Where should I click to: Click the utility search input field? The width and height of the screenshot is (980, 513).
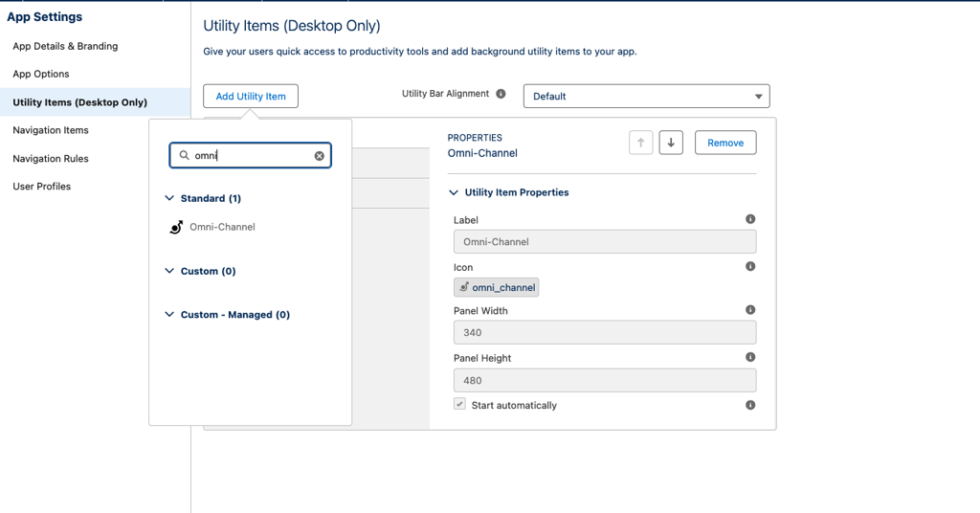pyautogui.click(x=250, y=156)
